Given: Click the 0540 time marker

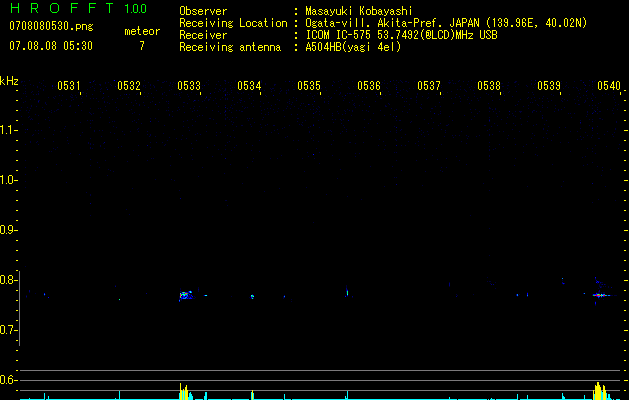Looking at the screenshot, I should point(609,86).
